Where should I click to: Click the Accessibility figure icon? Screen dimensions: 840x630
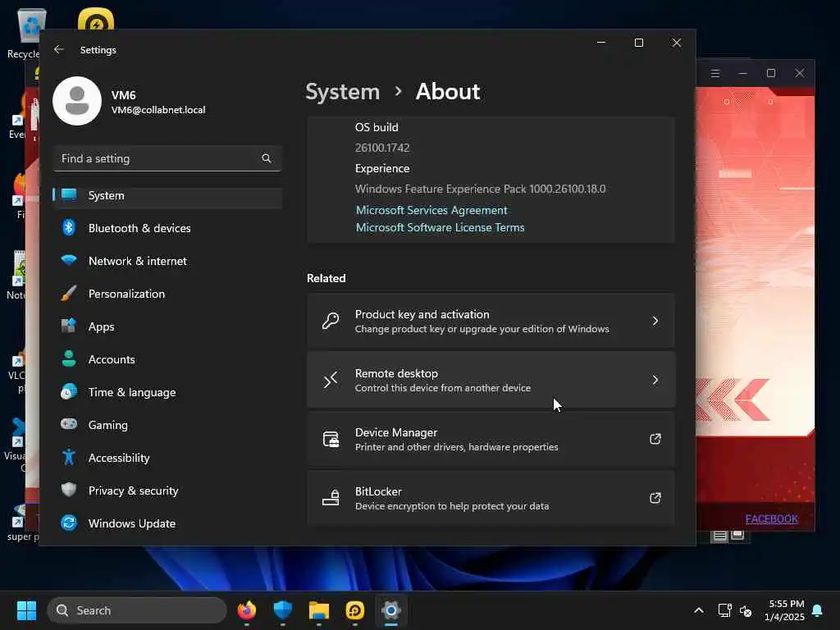point(69,457)
